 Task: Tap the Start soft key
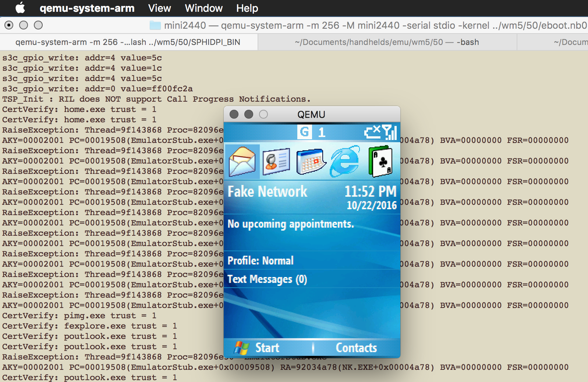tap(258, 348)
